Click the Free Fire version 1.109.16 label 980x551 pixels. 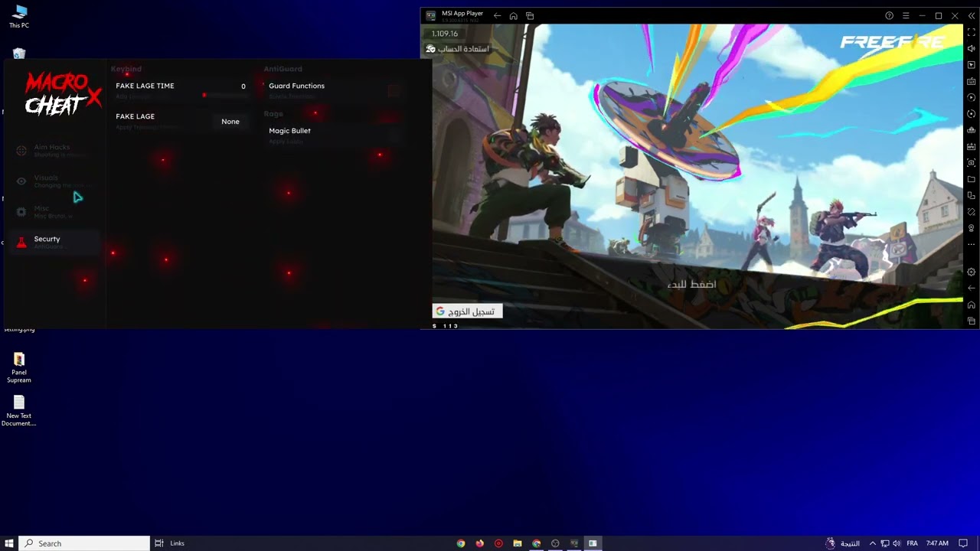(445, 34)
